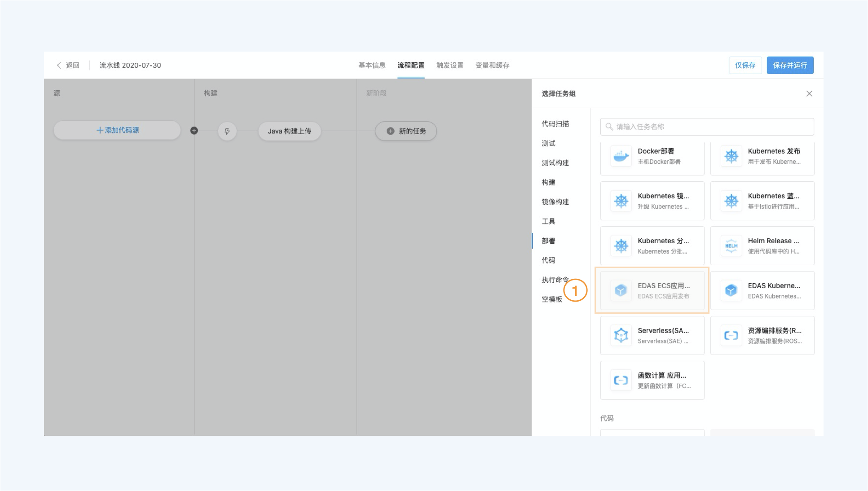Select 测试构建 category
This screenshot has width=868, height=491.
click(555, 163)
